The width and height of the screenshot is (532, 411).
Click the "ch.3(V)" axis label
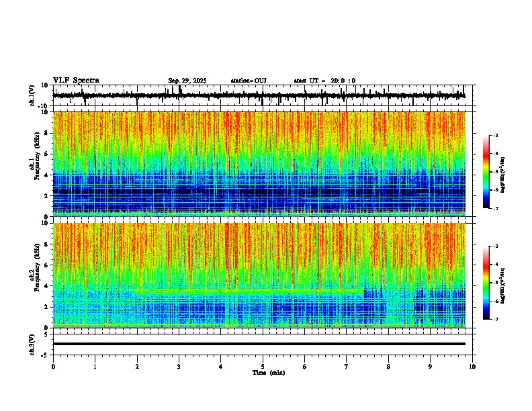(x=32, y=345)
